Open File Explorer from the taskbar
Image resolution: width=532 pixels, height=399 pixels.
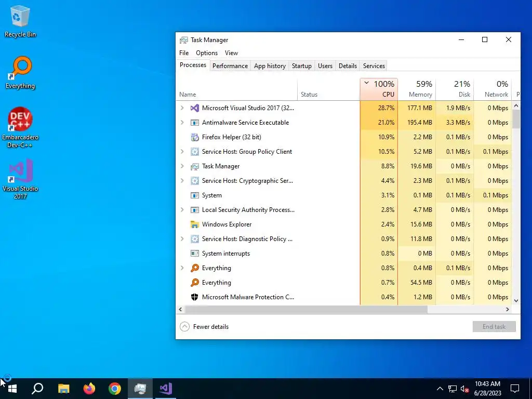(63, 389)
